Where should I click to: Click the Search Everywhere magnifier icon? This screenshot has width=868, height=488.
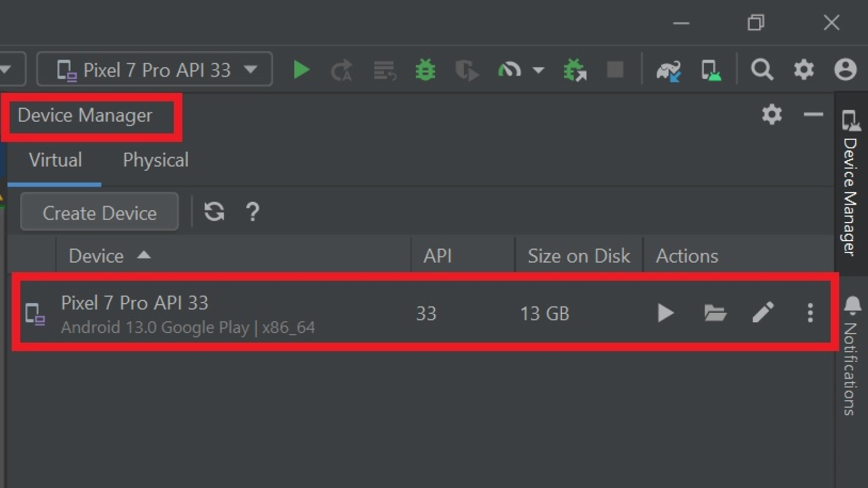pos(761,70)
